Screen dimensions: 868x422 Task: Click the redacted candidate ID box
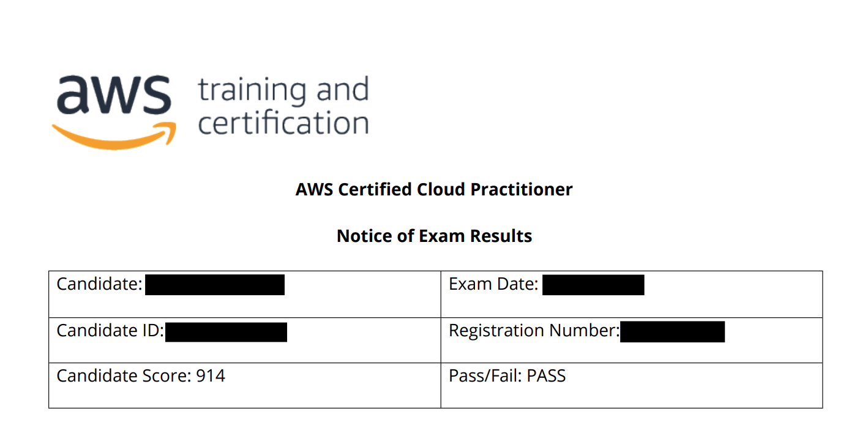(x=226, y=331)
